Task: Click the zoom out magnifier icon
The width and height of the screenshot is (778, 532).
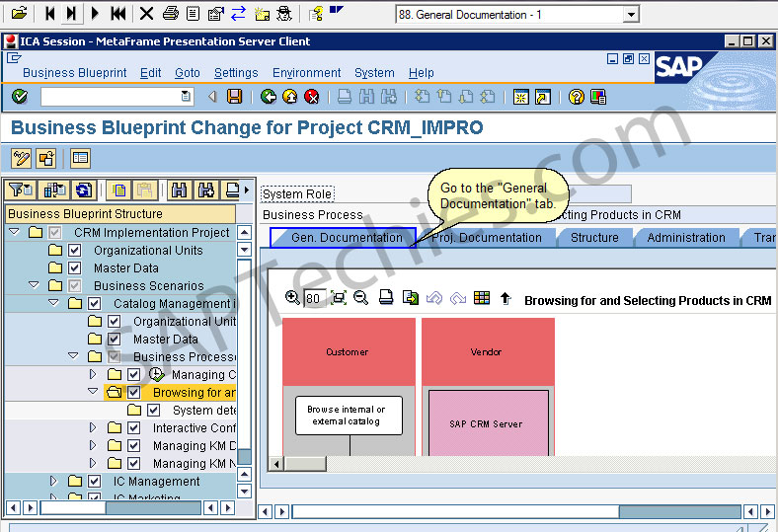Action: tap(360, 297)
